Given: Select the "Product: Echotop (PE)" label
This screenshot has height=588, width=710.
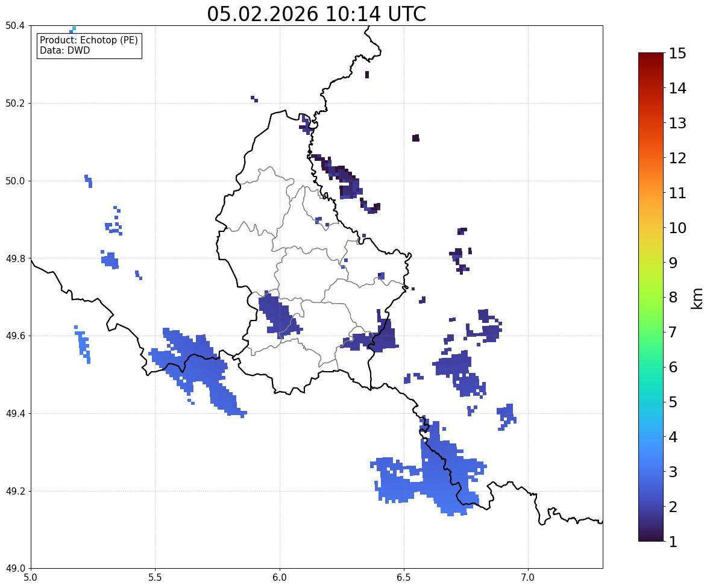Looking at the screenshot, I should [89, 40].
